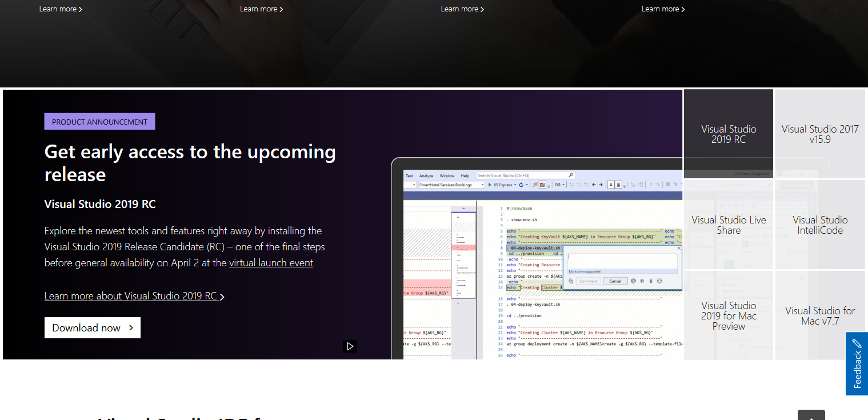This screenshot has height=420, width=868.
Task: Click the laptop IDE screenshot image
Action: 537,258
